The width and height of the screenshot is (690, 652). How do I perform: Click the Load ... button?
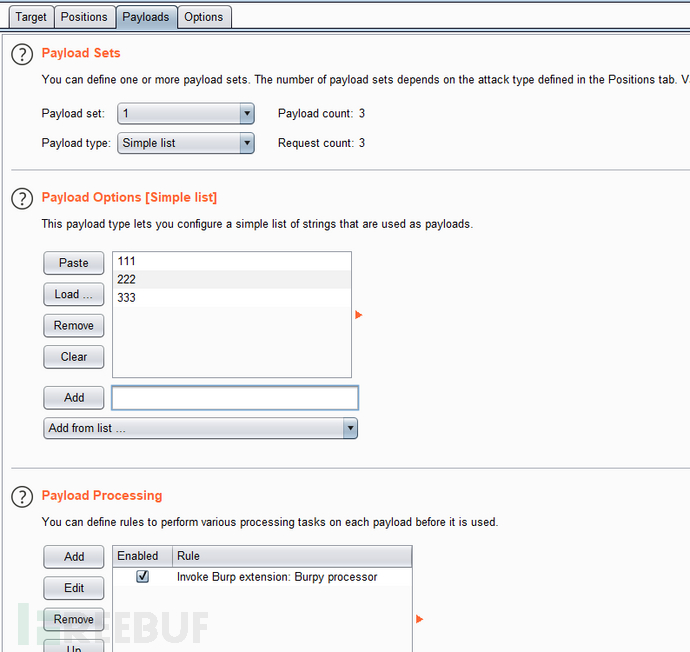click(73, 294)
